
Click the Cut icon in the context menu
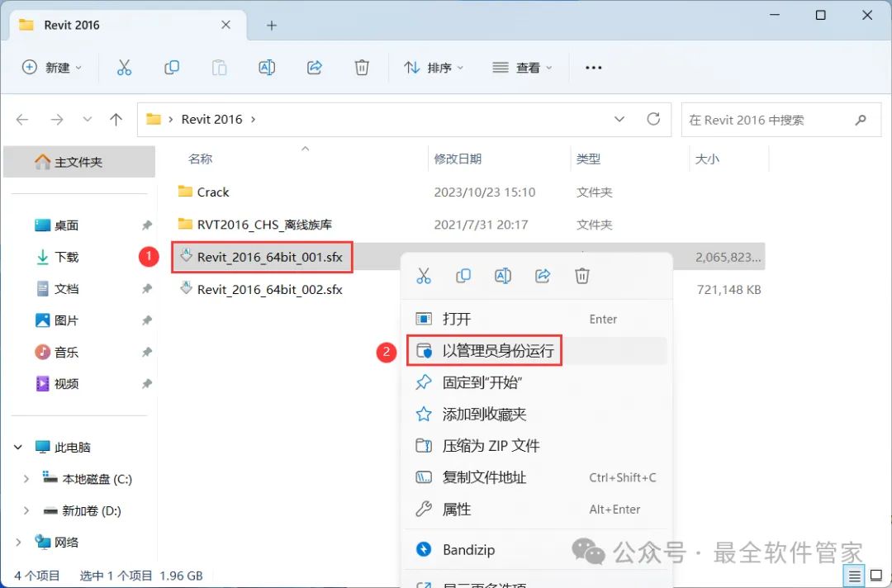[x=424, y=276]
